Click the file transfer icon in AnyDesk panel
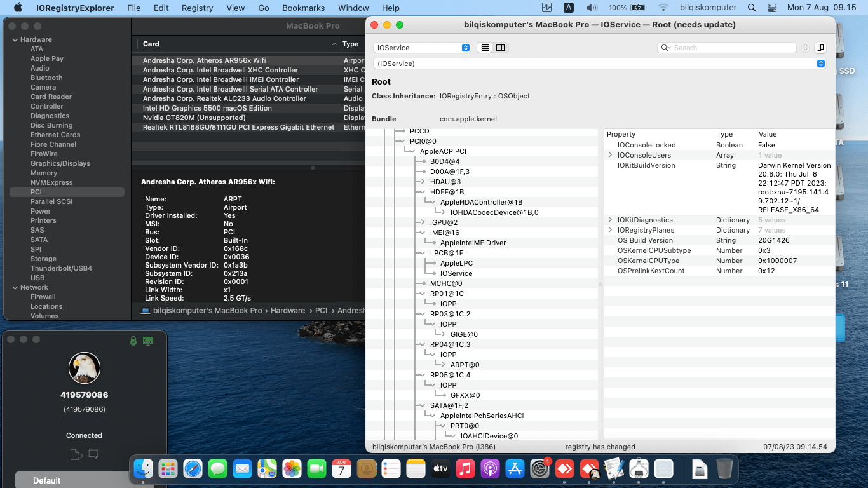The width and height of the screenshot is (868, 488). tap(76, 454)
